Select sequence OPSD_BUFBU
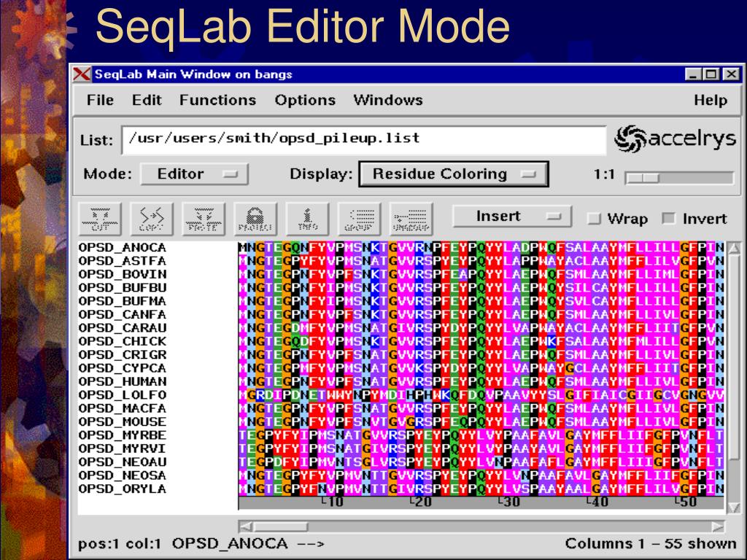The image size is (747, 560). coord(123,287)
